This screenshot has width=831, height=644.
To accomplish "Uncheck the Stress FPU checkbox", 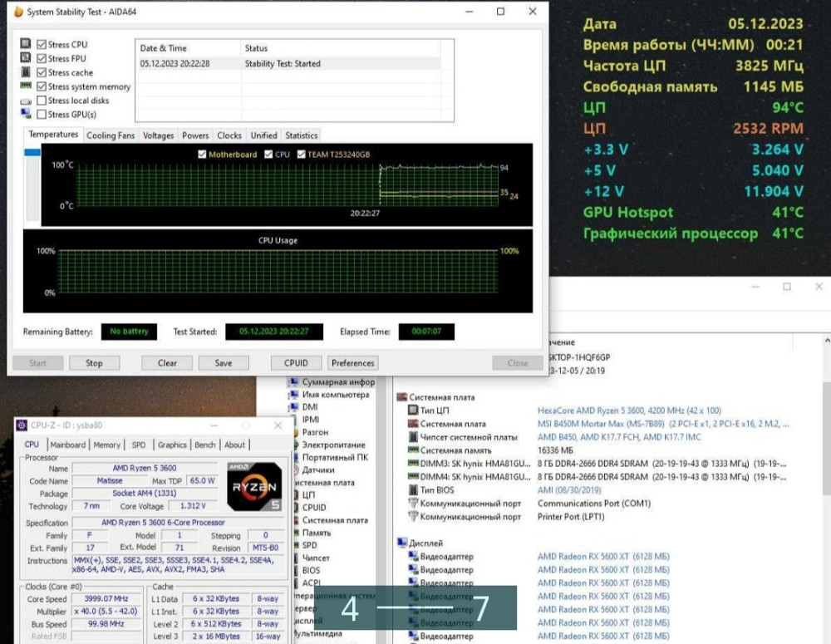I will [42, 58].
